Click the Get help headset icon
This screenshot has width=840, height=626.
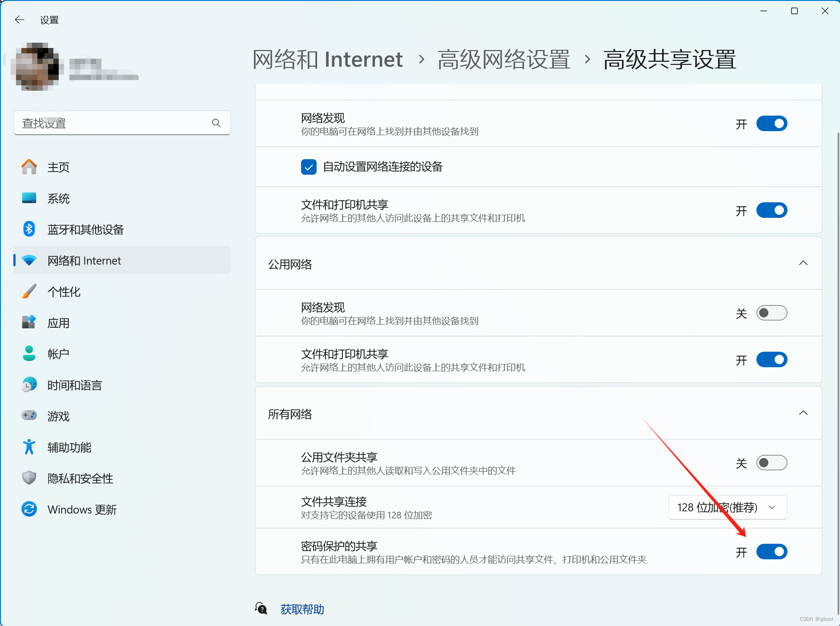261,609
